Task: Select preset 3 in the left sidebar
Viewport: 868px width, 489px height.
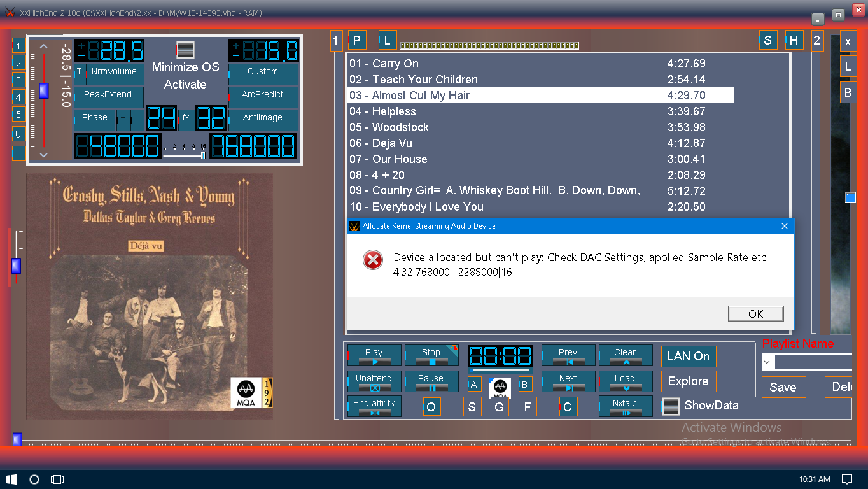Action: point(19,80)
